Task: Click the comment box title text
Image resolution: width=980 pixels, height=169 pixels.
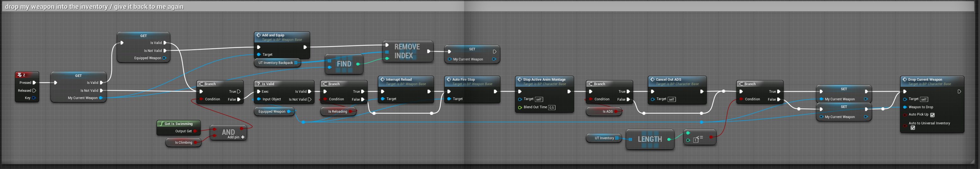Action: click(x=94, y=6)
